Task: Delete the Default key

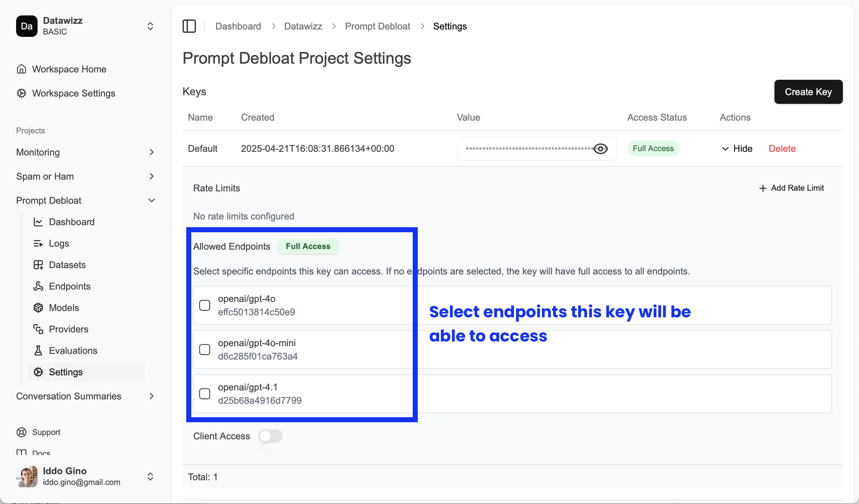Action: click(782, 148)
